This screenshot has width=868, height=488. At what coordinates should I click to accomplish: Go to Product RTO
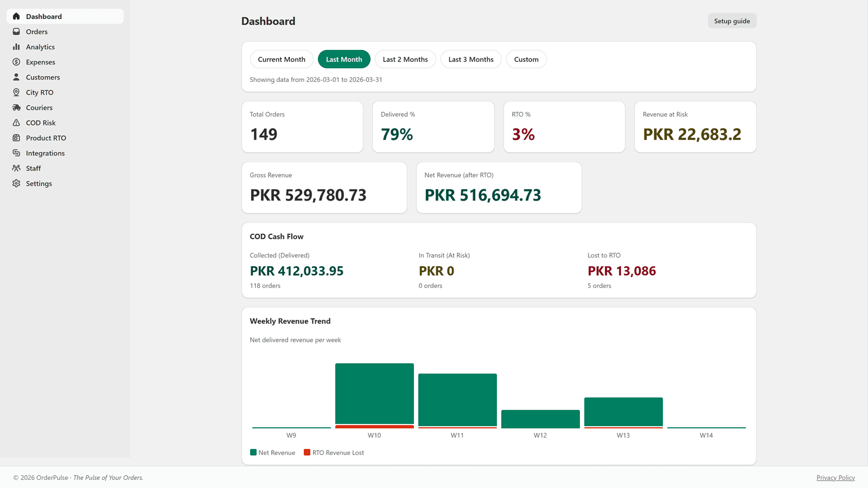[65, 138]
